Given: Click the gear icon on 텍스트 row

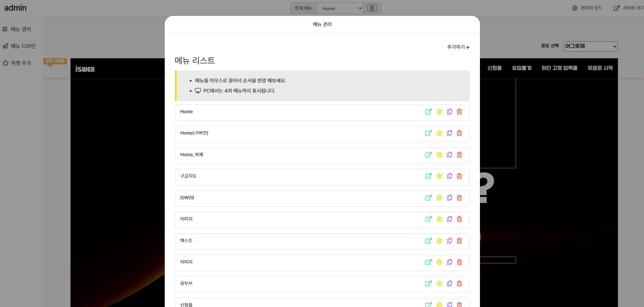Looking at the screenshot, I should [x=439, y=241].
